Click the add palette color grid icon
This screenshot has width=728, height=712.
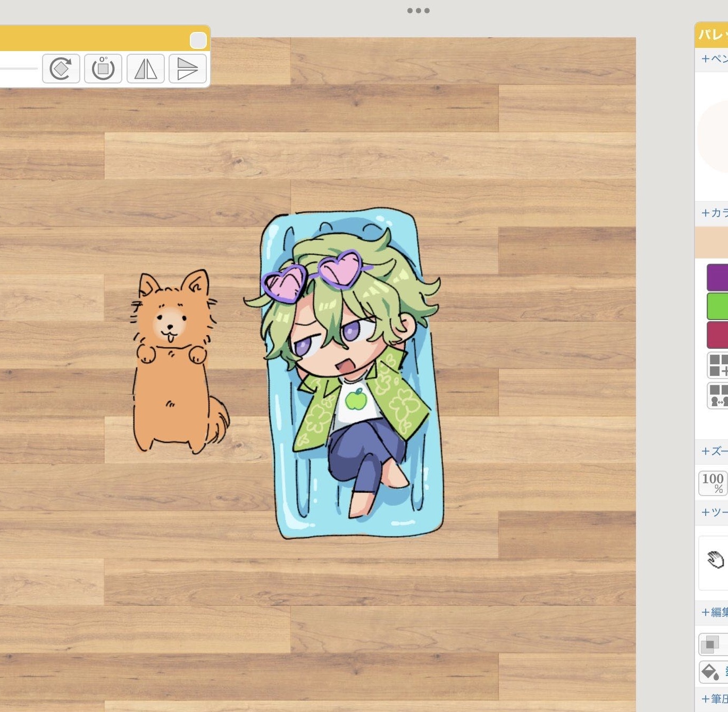[718, 365]
